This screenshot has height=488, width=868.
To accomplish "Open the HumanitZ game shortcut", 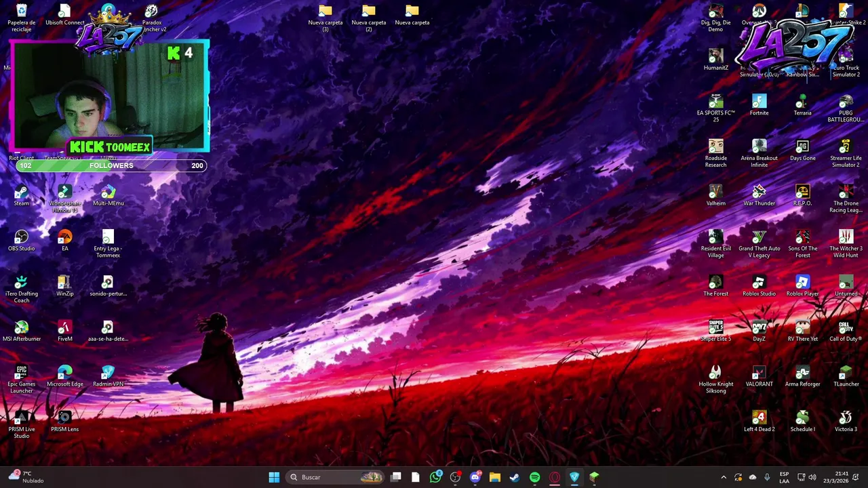I will pos(716,60).
